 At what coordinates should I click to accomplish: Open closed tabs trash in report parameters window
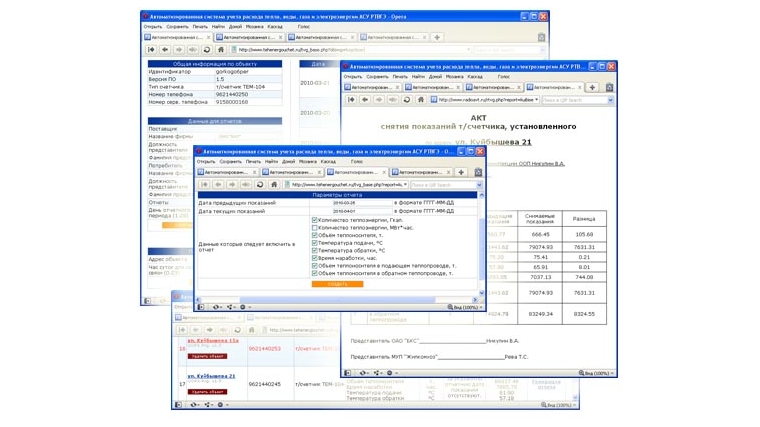[x=478, y=172]
